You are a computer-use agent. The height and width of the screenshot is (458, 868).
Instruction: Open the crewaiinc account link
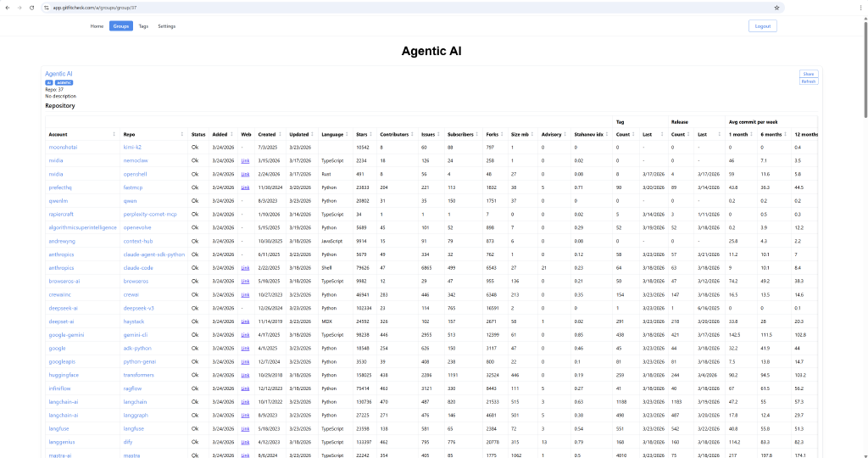click(x=60, y=294)
